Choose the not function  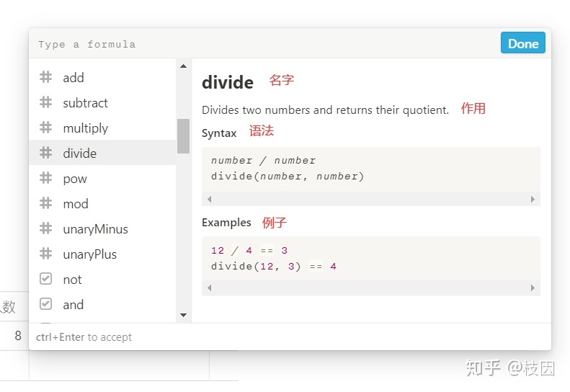[102, 280]
